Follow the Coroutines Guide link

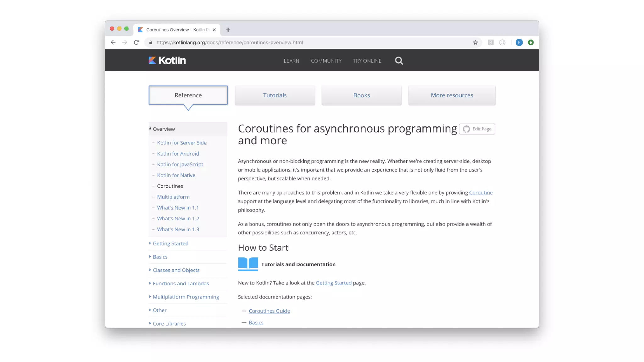pos(269,311)
